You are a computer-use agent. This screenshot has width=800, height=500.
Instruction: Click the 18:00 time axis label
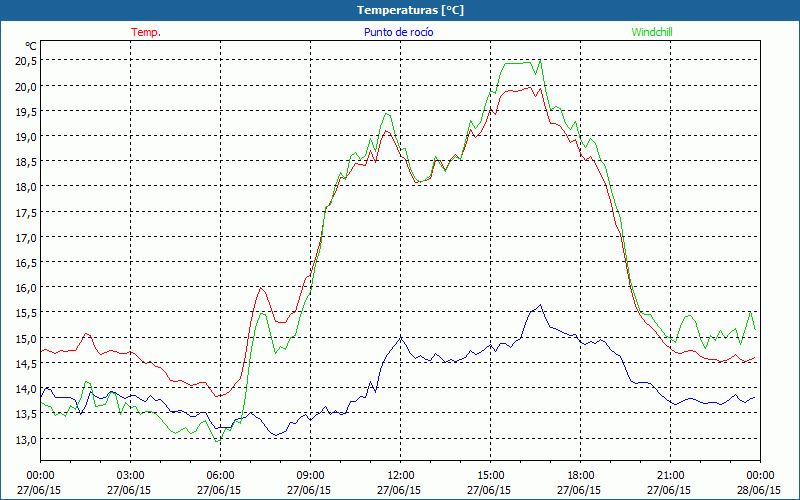point(580,476)
